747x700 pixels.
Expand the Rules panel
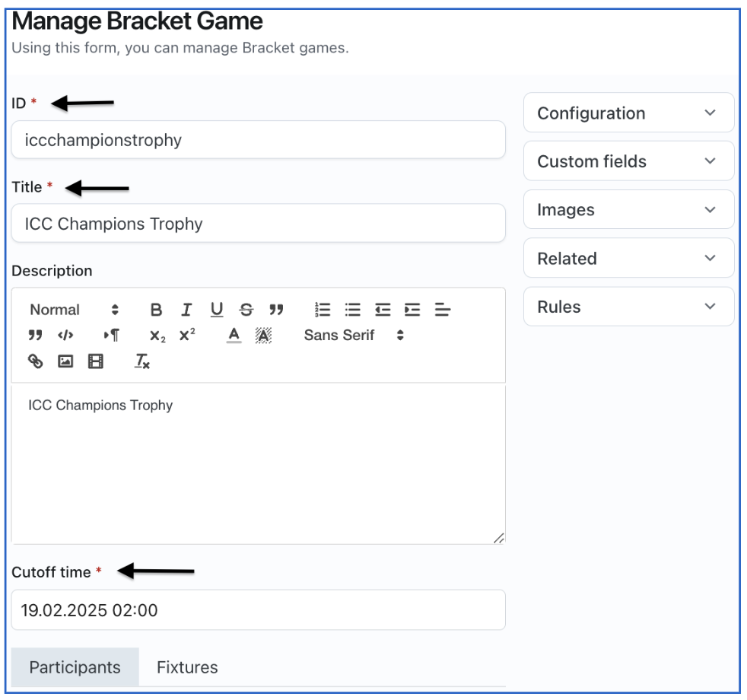tap(628, 307)
